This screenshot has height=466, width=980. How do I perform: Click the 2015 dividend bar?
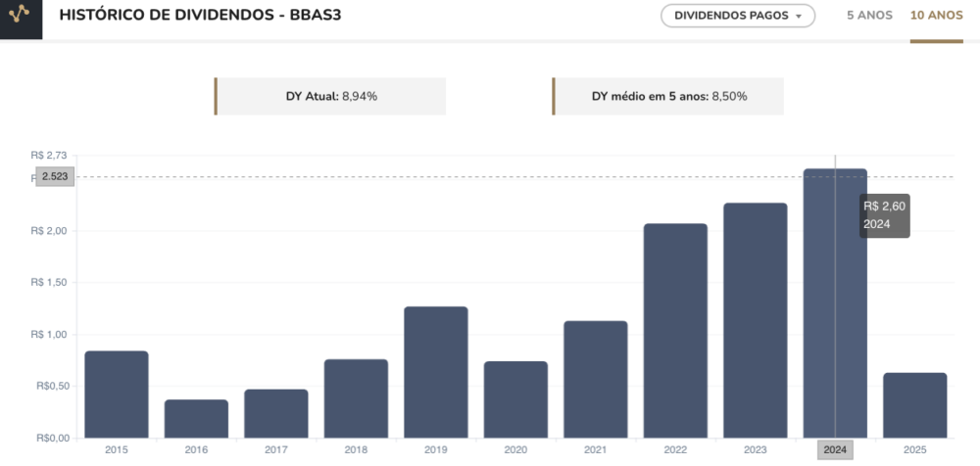click(x=117, y=395)
